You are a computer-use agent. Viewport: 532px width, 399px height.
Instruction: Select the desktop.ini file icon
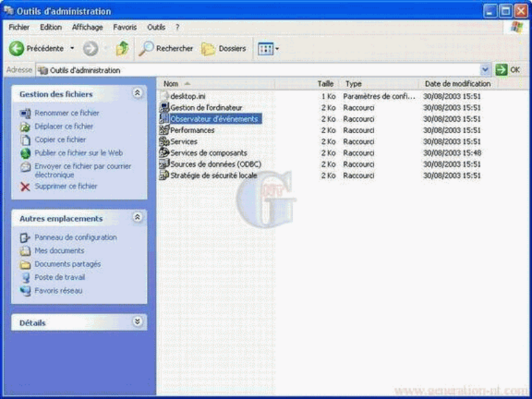click(164, 96)
